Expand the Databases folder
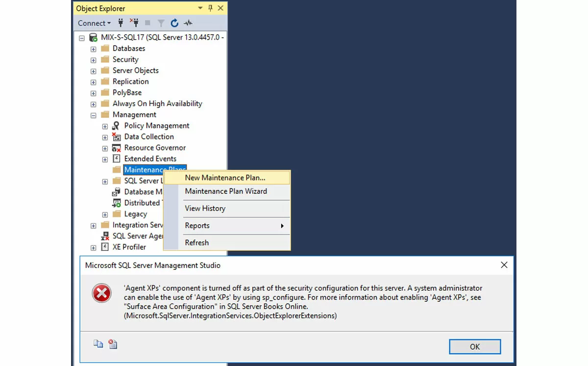Screen dimensions: 588x366 (x=93, y=49)
